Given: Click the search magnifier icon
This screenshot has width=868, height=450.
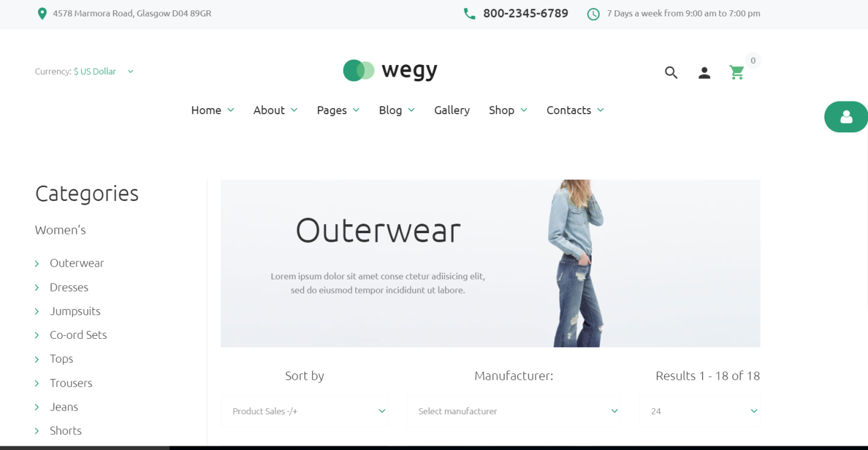Looking at the screenshot, I should (x=671, y=72).
